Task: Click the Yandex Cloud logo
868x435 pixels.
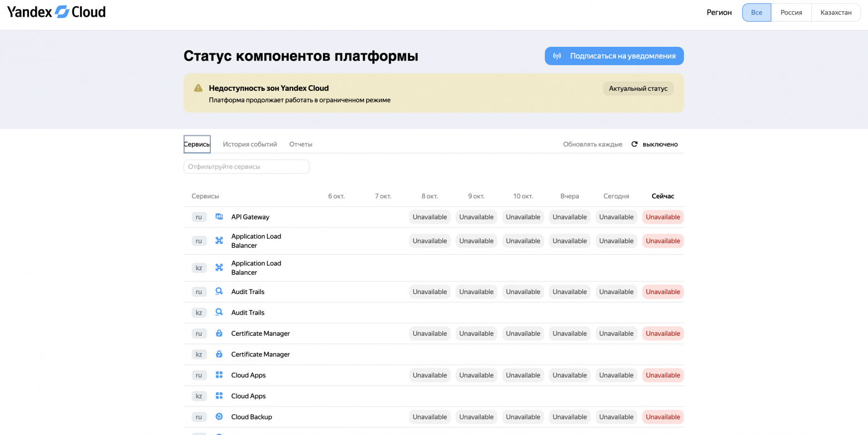Action: [x=56, y=12]
